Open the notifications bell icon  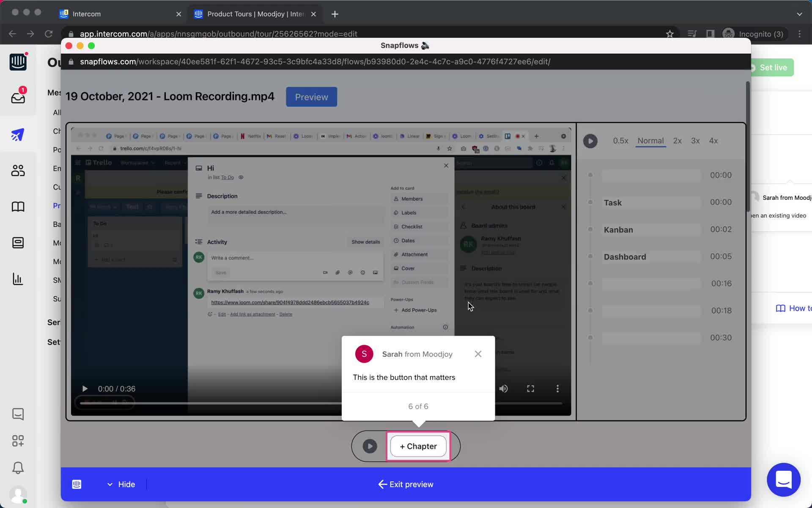pos(18,468)
